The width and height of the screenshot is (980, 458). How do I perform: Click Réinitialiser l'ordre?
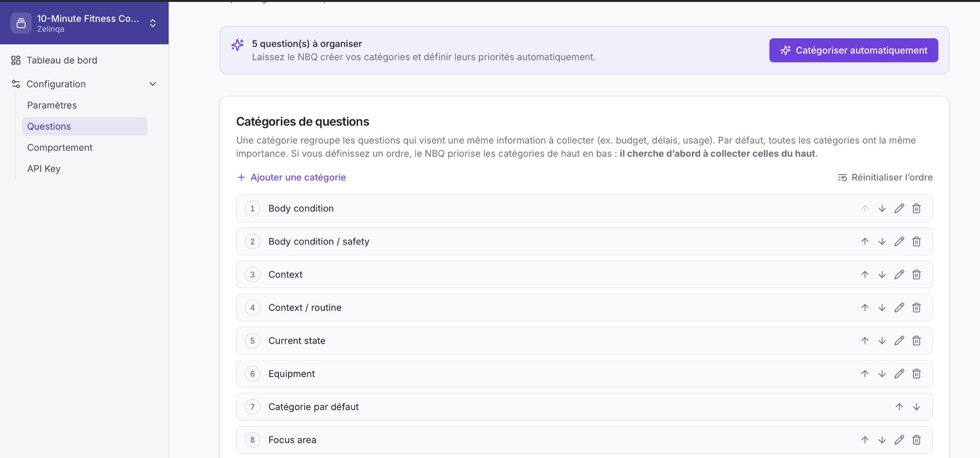pos(885,177)
